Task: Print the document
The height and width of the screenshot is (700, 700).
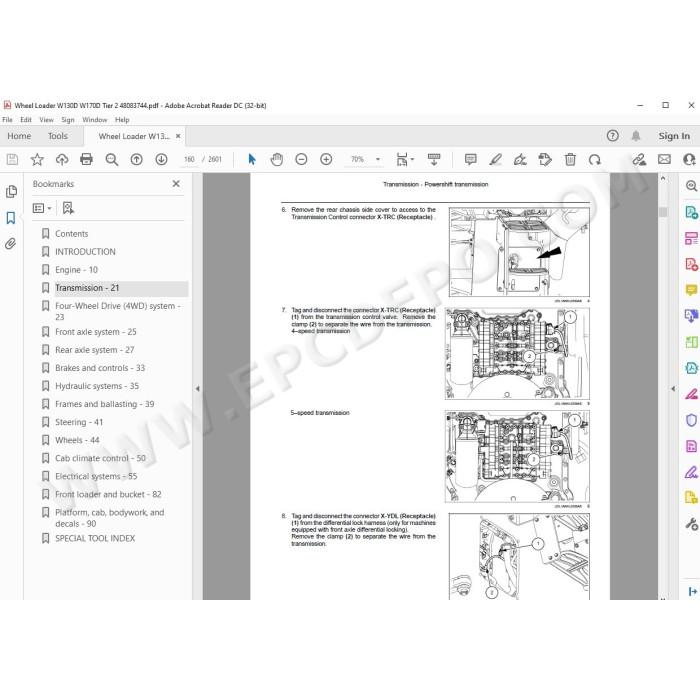Action: (86, 159)
